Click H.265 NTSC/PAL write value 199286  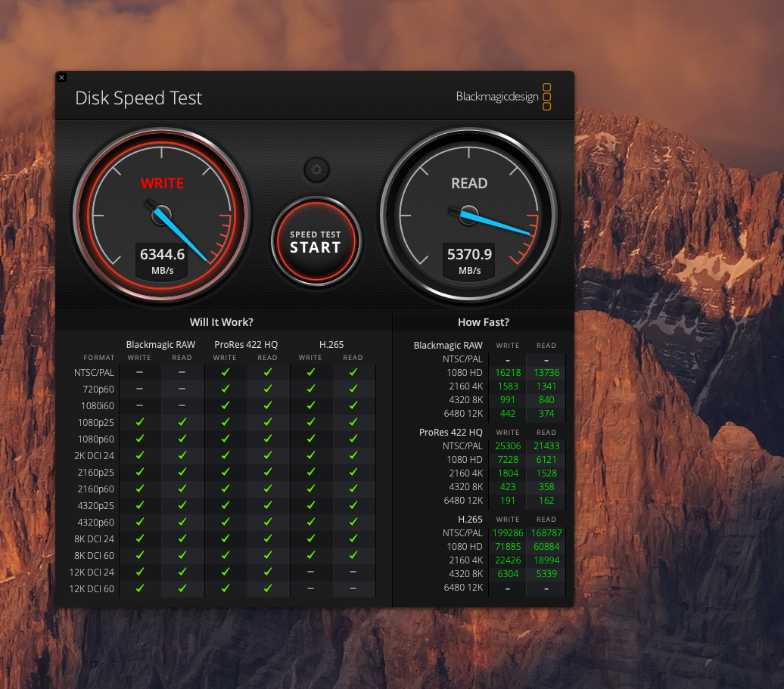tap(508, 533)
